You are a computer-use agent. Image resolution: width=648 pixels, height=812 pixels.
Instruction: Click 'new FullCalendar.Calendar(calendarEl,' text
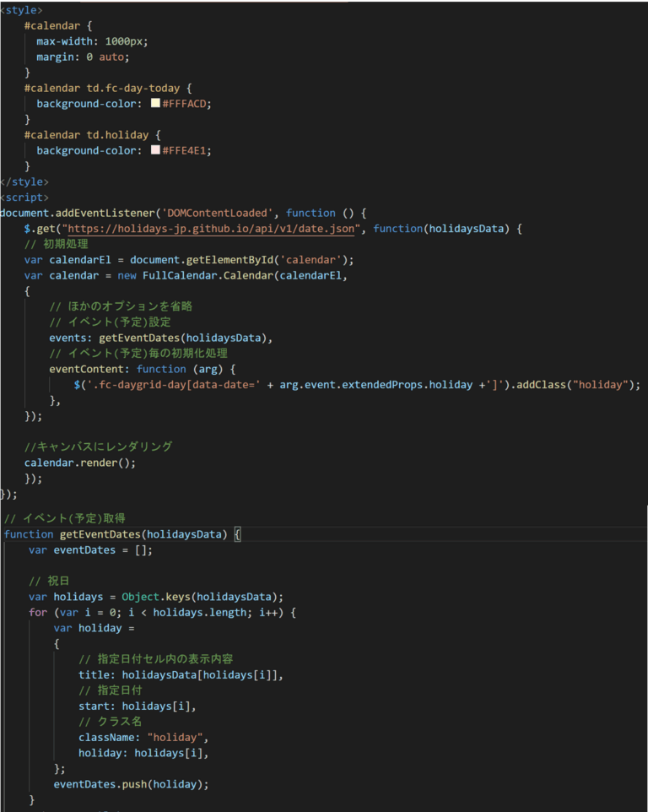pyautogui.click(x=232, y=275)
